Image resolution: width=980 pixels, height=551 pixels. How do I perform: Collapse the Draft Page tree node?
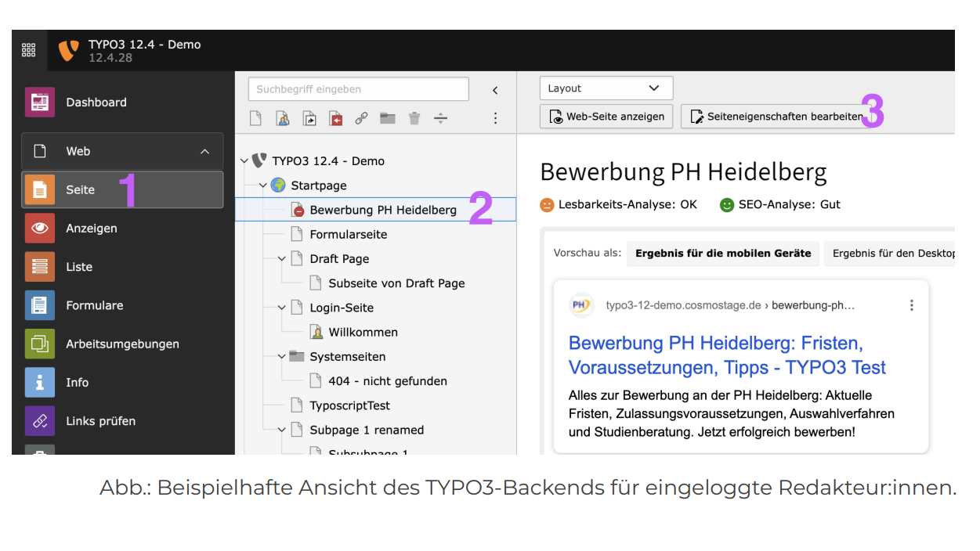[282, 259]
